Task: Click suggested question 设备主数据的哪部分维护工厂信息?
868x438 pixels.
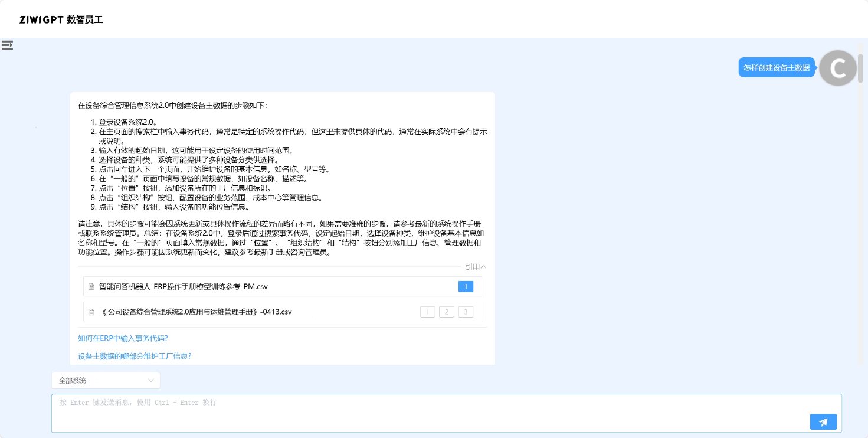Action: click(x=135, y=356)
